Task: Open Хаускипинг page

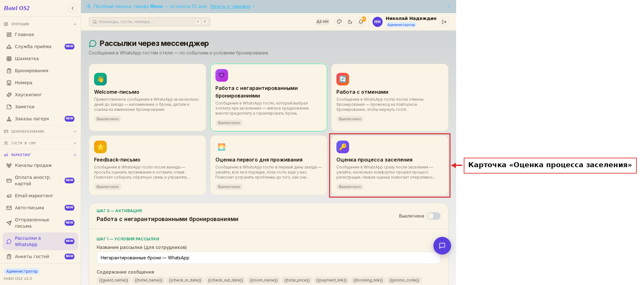Action: [x=40, y=95]
